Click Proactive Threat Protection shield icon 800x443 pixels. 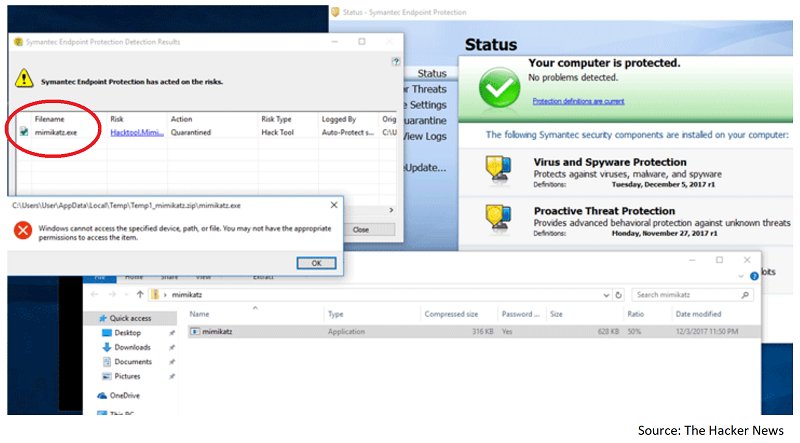(498, 217)
